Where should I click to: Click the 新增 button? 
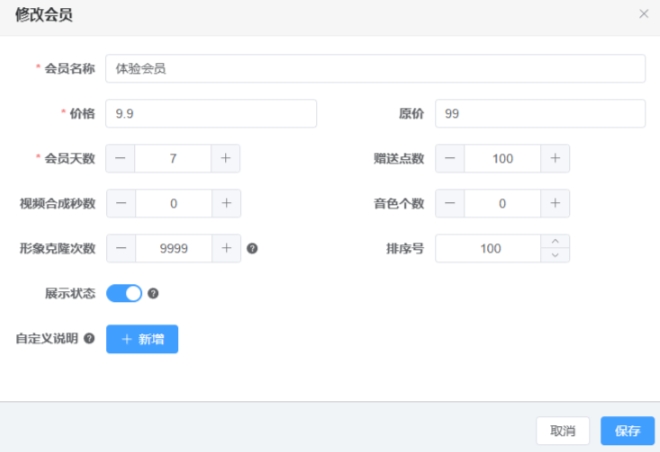pyautogui.click(x=142, y=339)
